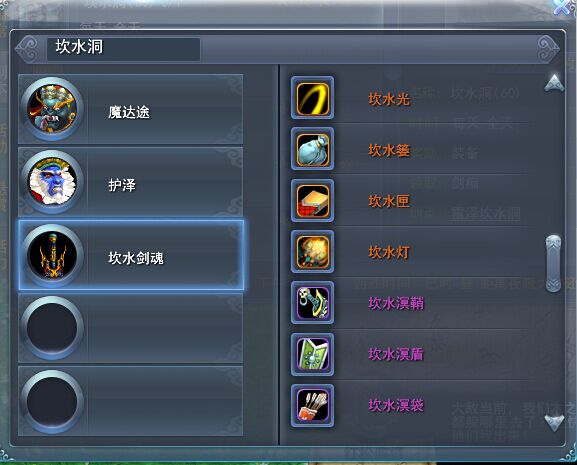Click the 坎水洞 dungeon title field
Screen dimensions: 577x465
click(x=124, y=49)
